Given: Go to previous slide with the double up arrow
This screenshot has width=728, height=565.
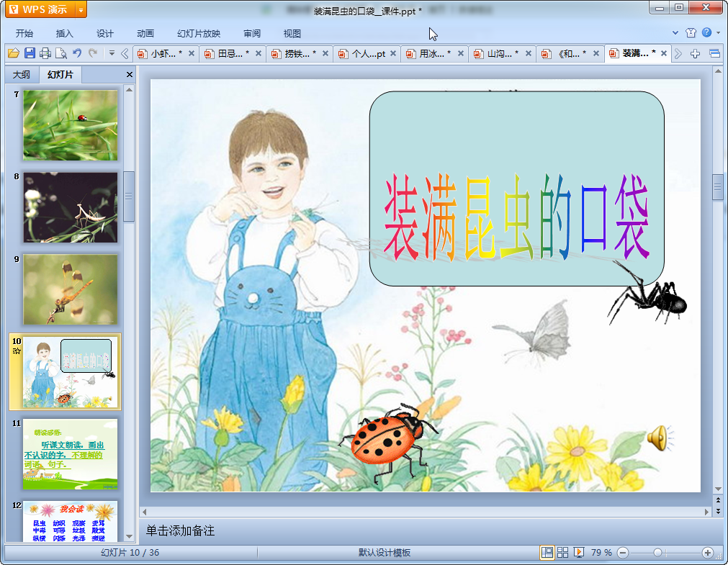Looking at the screenshot, I should point(718,500).
